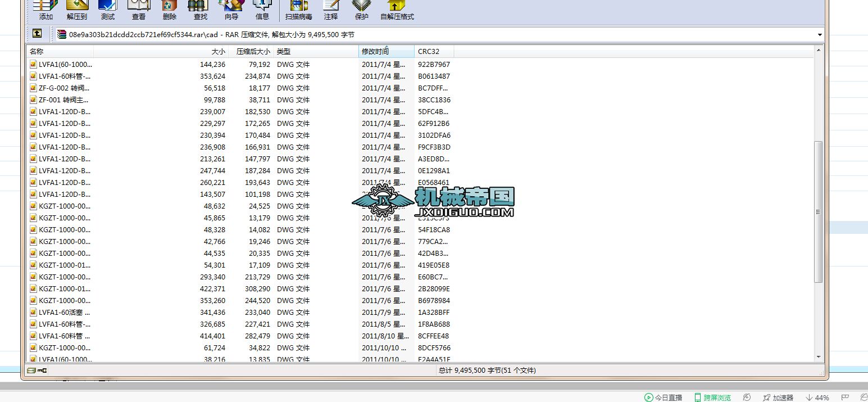868x402 pixels.
Task: Click the drive and key icon in status bar
Action: click(x=37, y=371)
